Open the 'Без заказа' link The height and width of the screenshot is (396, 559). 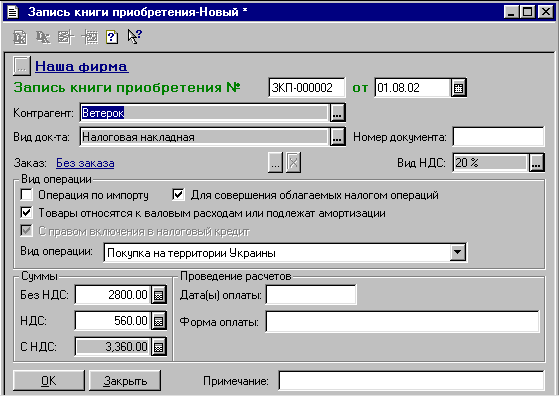pyautogui.click(x=85, y=163)
